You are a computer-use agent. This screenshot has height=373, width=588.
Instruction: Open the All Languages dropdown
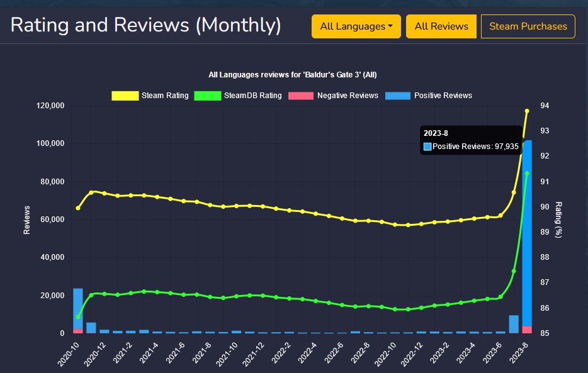click(x=356, y=26)
